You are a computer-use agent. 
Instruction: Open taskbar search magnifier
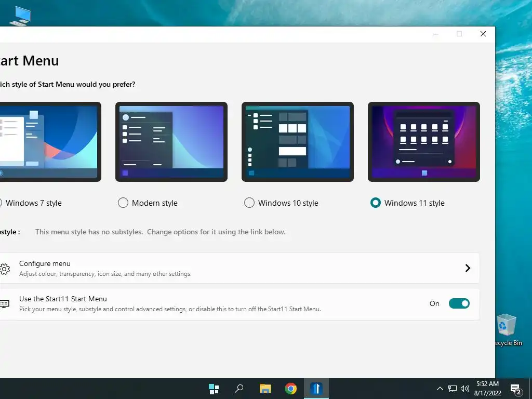click(x=239, y=389)
